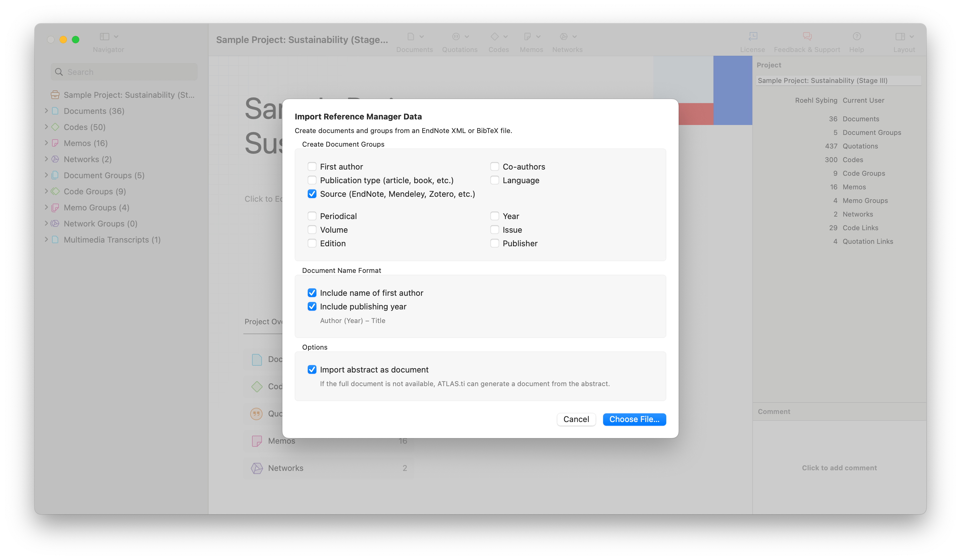Image resolution: width=961 pixels, height=560 pixels.
Task: Uncheck Include publishing year
Action: pyautogui.click(x=312, y=307)
